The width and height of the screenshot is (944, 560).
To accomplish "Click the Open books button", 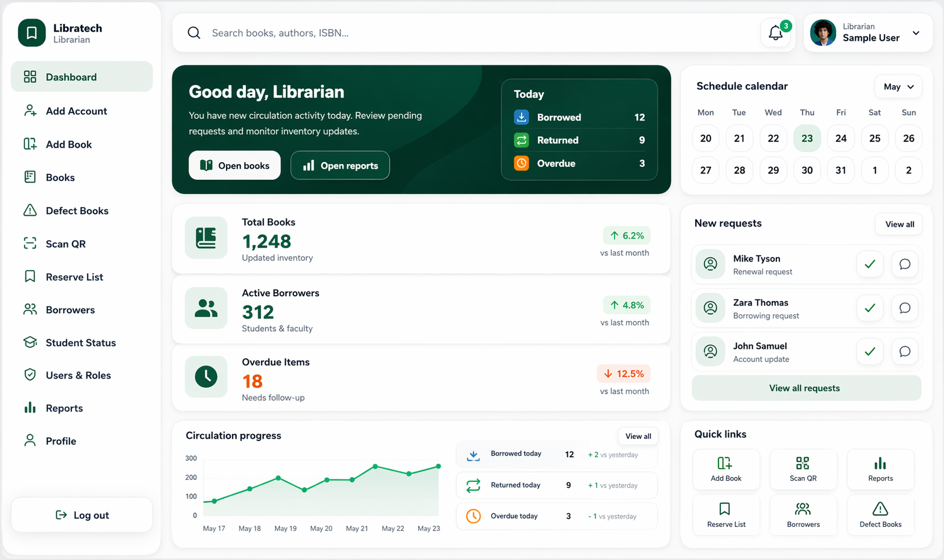I will 234,165.
